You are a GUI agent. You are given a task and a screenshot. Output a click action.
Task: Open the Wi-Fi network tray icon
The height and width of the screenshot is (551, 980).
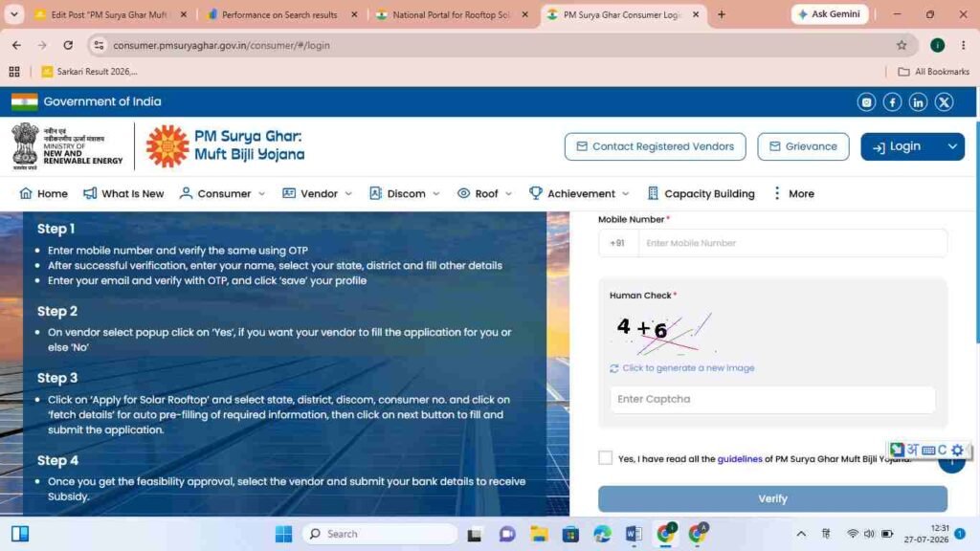pyautogui.click(x=852, y=534)
